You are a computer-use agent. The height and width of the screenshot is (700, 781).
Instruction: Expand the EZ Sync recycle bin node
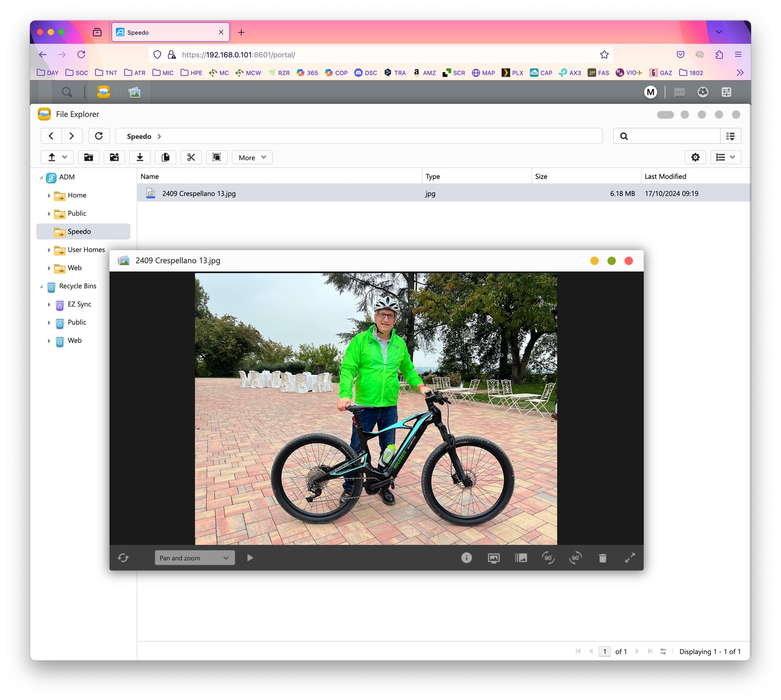pyautogui.click(x=49, y=305)
